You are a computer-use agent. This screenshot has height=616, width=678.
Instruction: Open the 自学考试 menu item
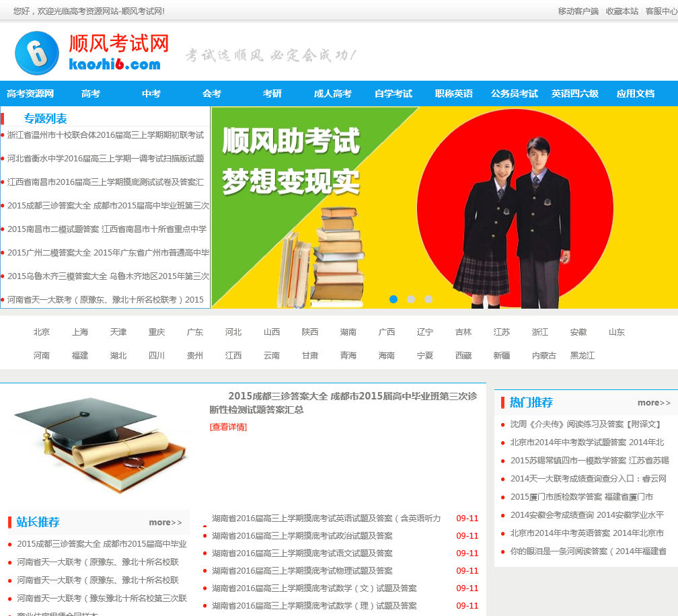point(393,93)
